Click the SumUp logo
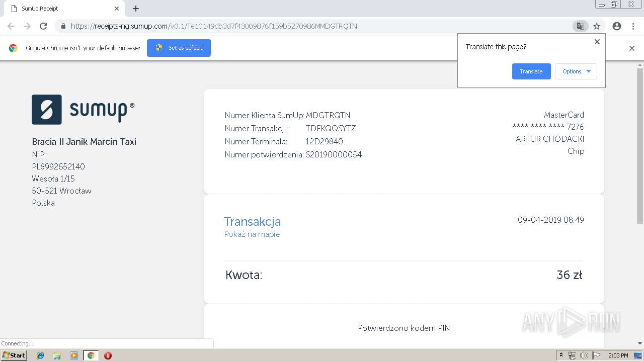 [83, 110]
